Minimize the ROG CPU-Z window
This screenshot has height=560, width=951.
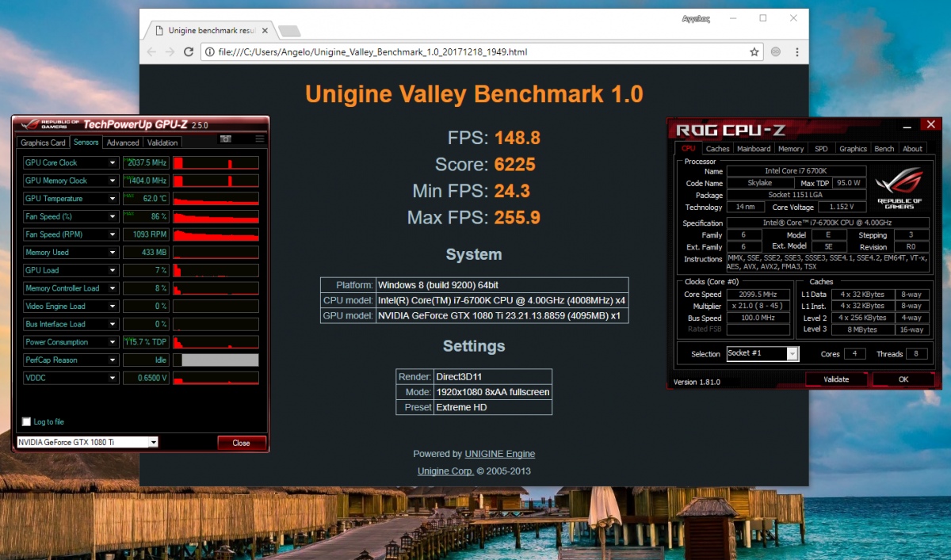click(x=909, y=125)
